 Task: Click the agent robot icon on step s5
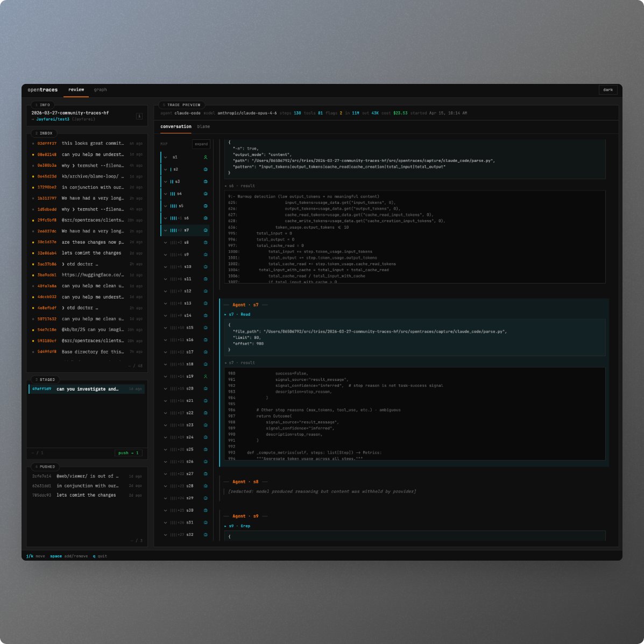pos(206,206)
